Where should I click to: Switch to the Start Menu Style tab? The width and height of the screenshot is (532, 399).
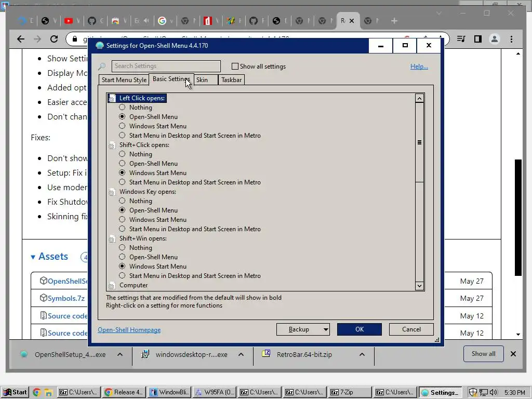click(124, 79)
